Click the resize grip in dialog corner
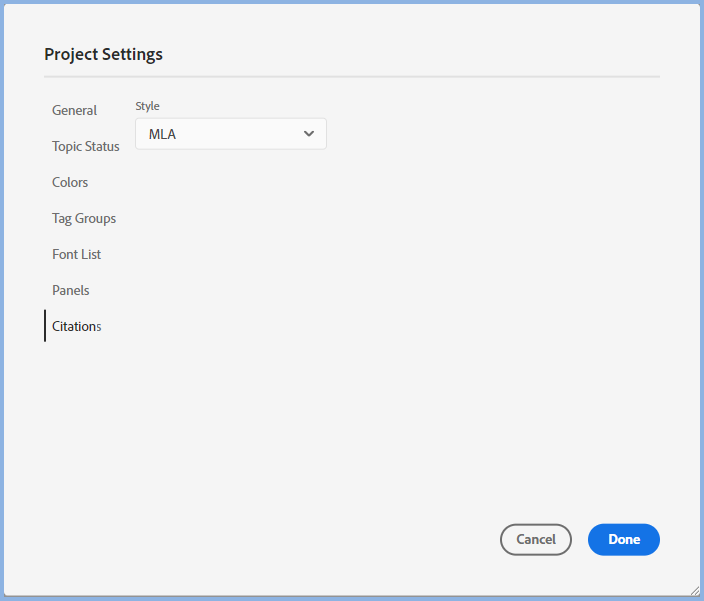Viewport: 704px width, 601px height. click(x=693, y=590)
